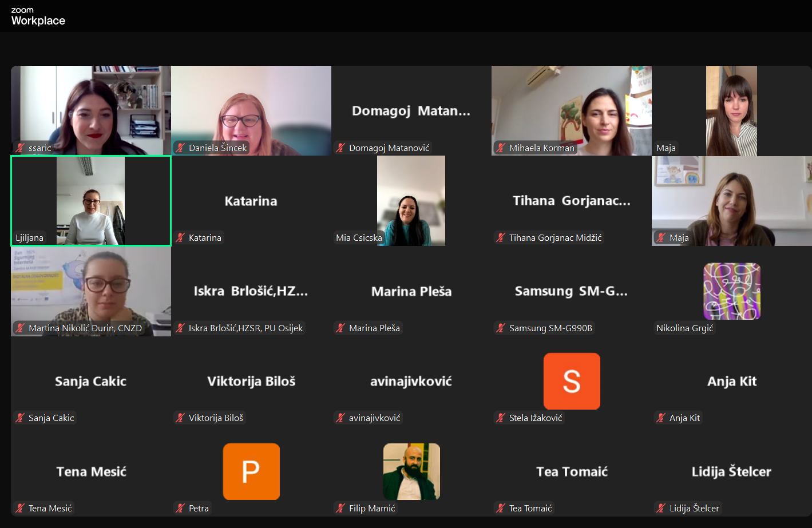Select the Tea Tomaić participant tile
812x528 pixels.
point(572,471)
